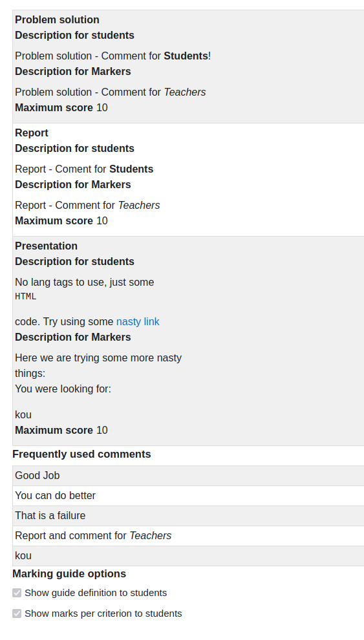Click the Marking guide options heading

pos(69,573)
